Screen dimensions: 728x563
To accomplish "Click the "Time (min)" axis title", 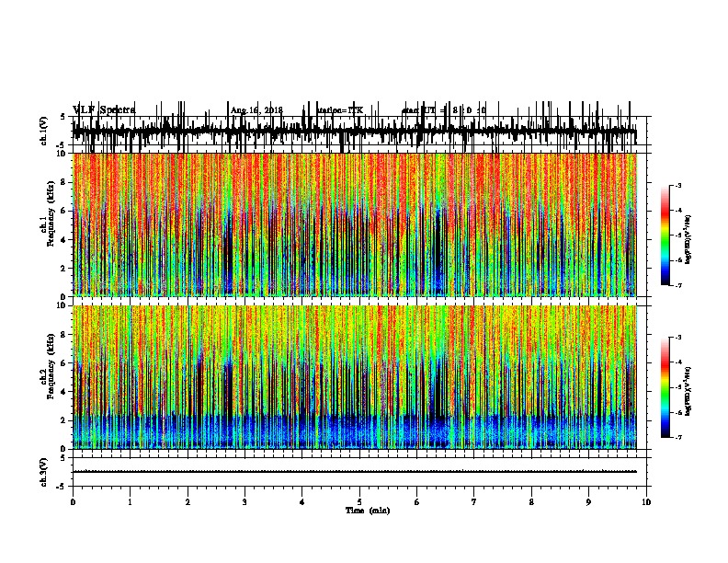I will (368, 511).
